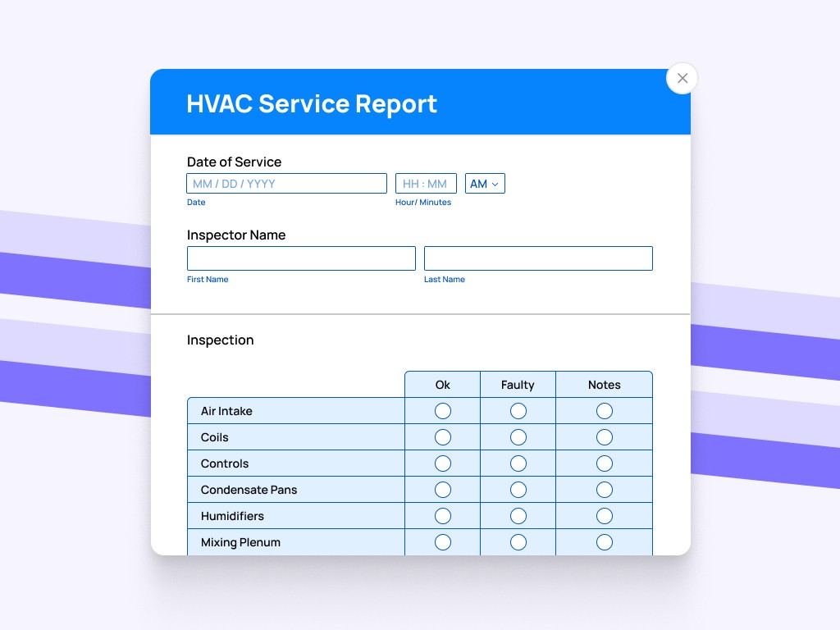
Task: Select Notes option for Mixing Plenum
Action: pyautogui.click(x=605, y=542)
